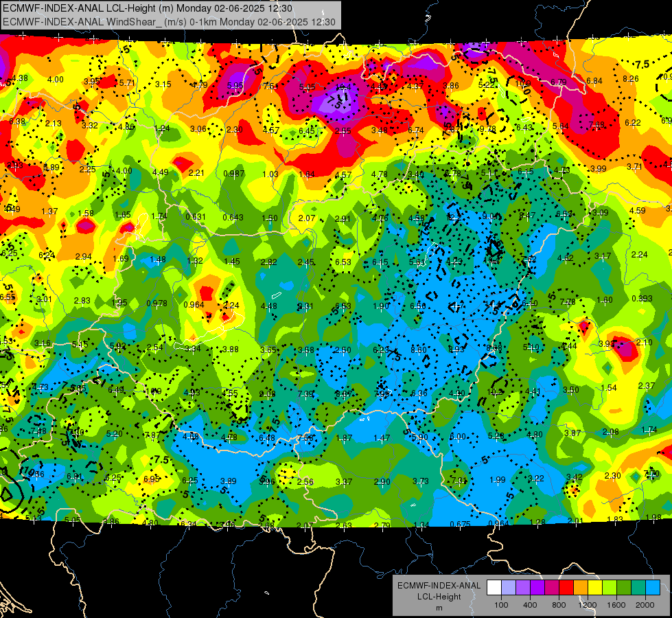Click the red legend swatch right of 800

coord(566,588)
